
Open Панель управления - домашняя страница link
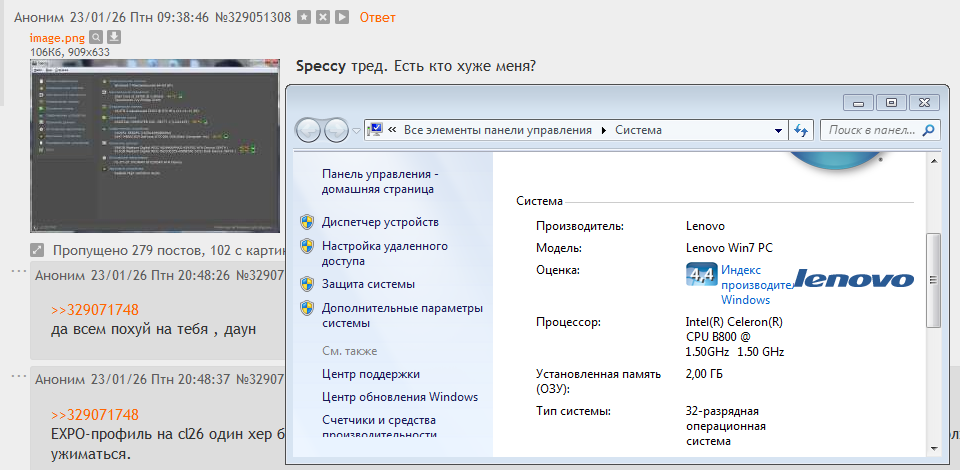[x=380, y=182]
